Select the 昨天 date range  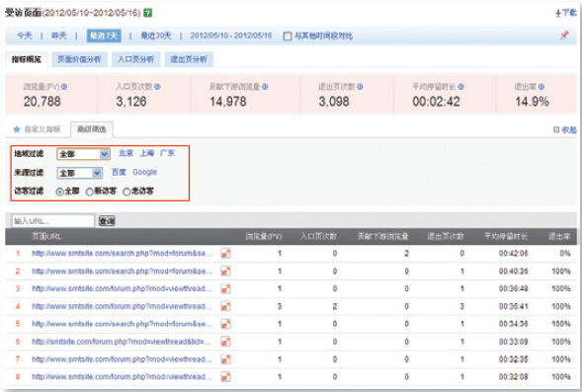pyautogui.click(x=58, y=36)
